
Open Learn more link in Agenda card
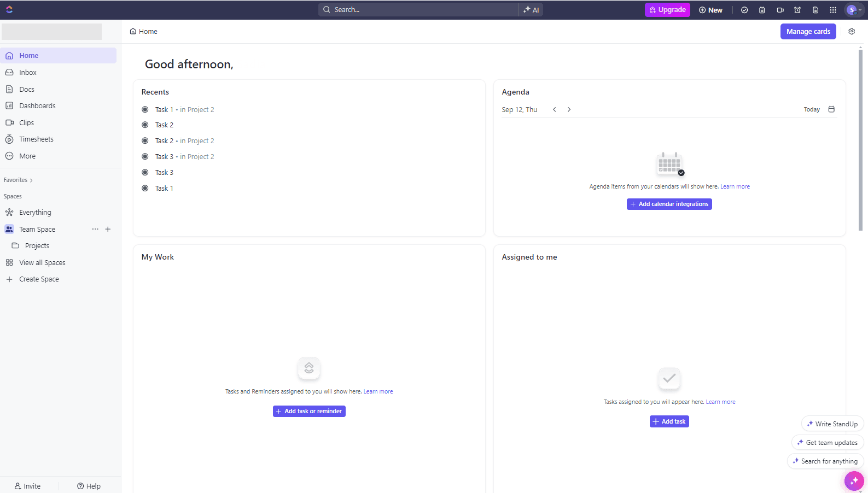(x=735, y=186)
